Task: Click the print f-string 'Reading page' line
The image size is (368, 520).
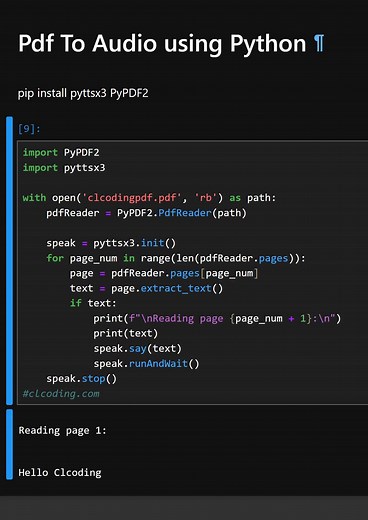Action: (217, 319)
